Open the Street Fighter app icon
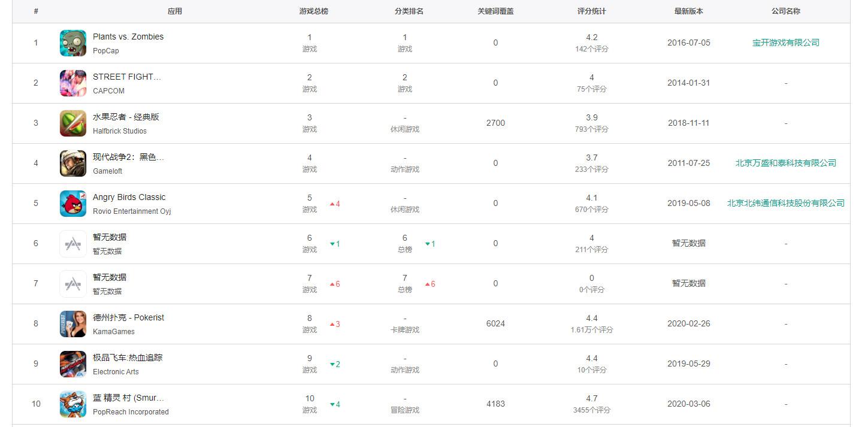 (x=73, y=83)
